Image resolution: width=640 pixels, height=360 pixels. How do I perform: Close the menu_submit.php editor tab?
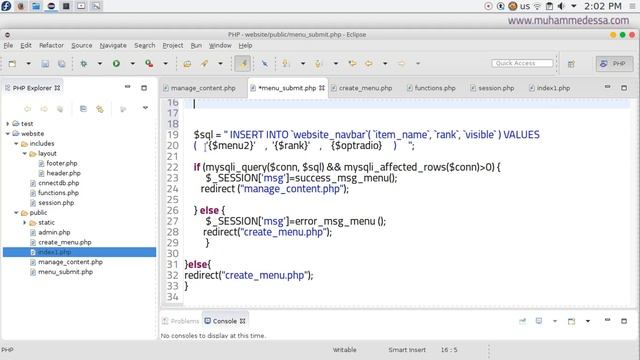[x=322, y=88]
